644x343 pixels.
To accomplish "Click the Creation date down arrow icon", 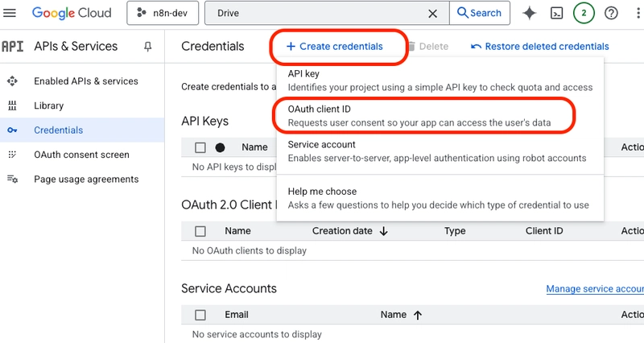I will [x=384, y=231].
